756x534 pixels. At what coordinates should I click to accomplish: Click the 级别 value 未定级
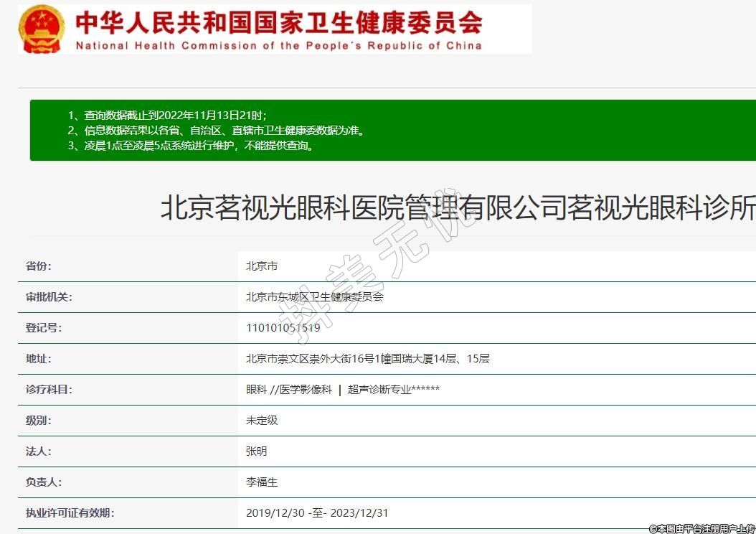pos(262,421)
